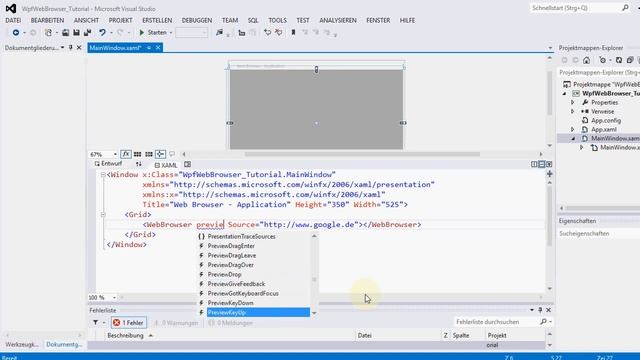Click the IntelliSense list scroll-down arrow
This screenshot has width=640, height=360.
(x=314, y=313)
